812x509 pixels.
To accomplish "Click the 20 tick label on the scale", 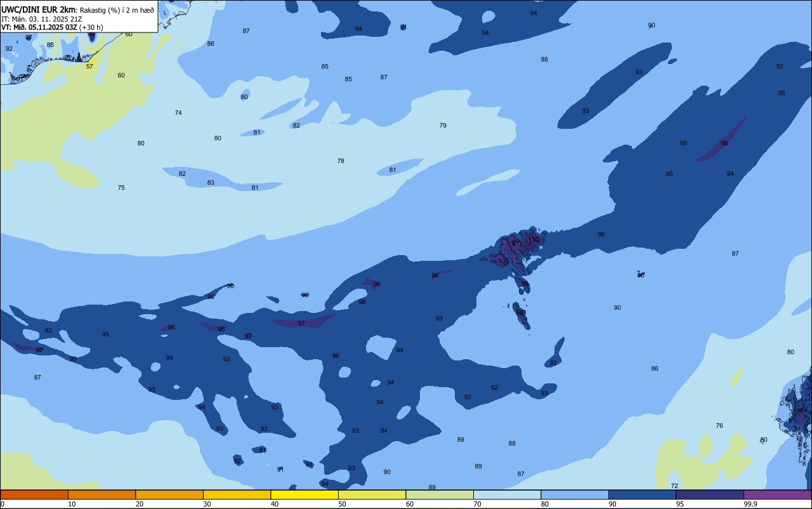I will tap(140, 504).
